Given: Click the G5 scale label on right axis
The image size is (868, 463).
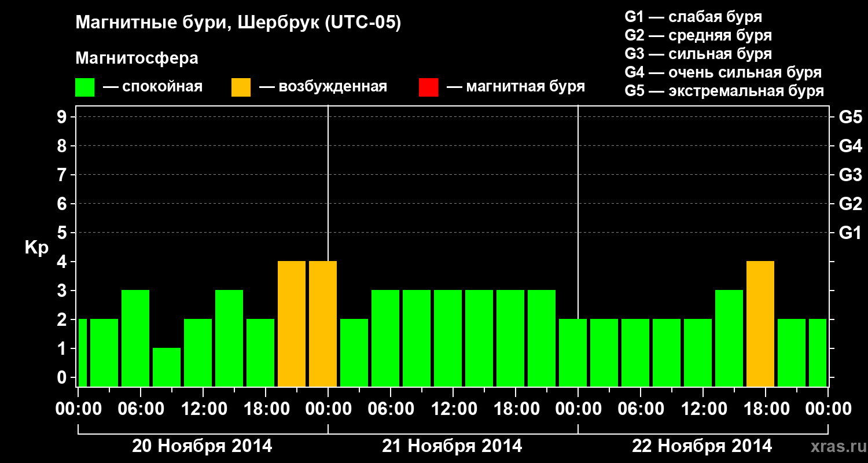Looking at the screenshot, I should click(x=850, y=117).
